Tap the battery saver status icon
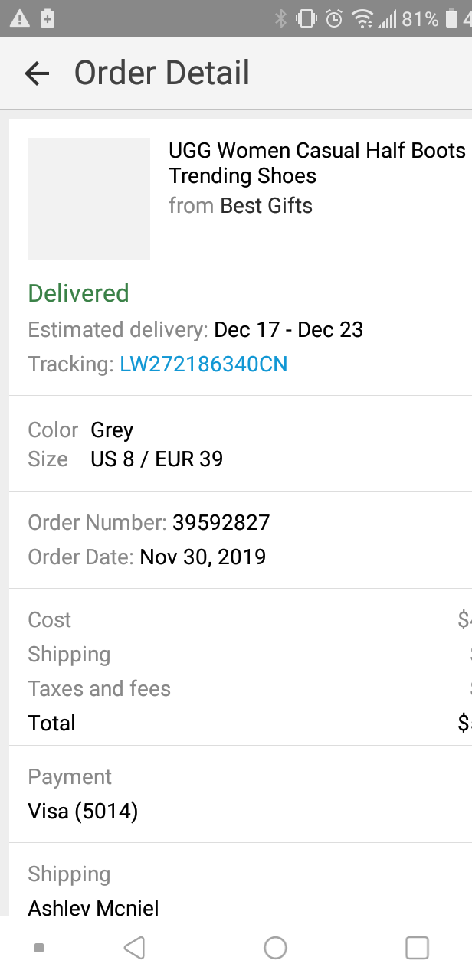This screenshot has height=980, width=472. pos(48,18)
